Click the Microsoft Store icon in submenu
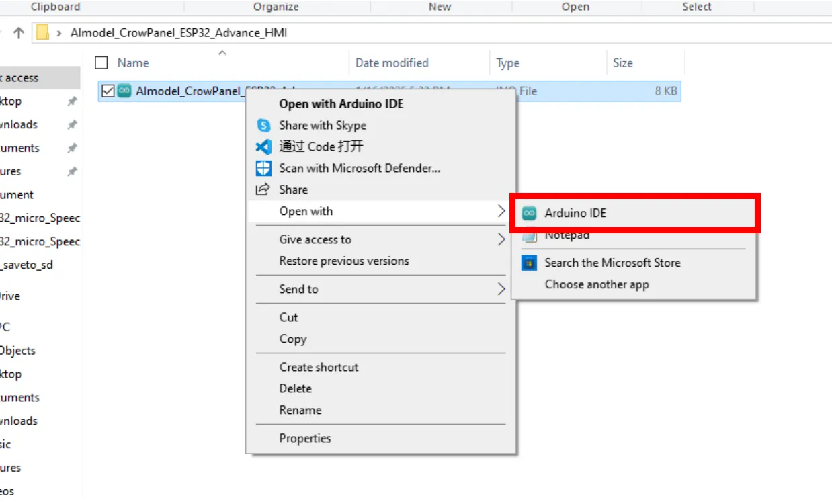Image resolution: width=832 pixels, height=504 pixels. (530, 263)
